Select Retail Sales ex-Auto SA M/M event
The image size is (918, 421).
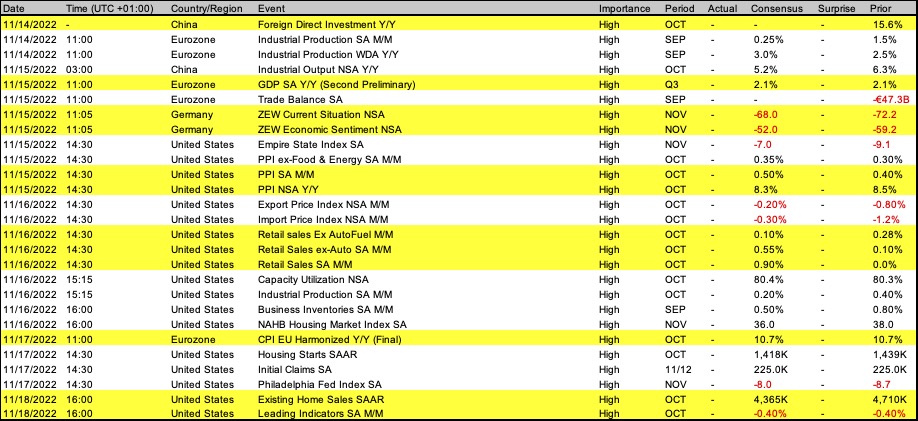click(324, 249)
